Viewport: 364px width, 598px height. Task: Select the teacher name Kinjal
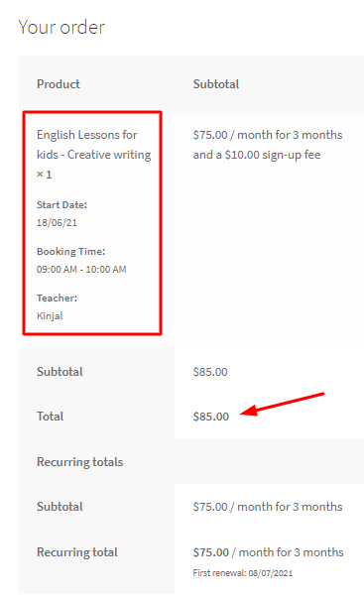50,315
